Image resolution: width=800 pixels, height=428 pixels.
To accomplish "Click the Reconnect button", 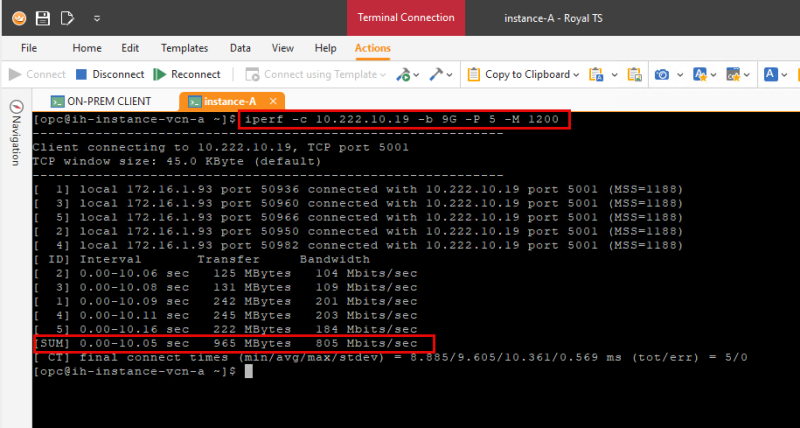I will 187,74.
